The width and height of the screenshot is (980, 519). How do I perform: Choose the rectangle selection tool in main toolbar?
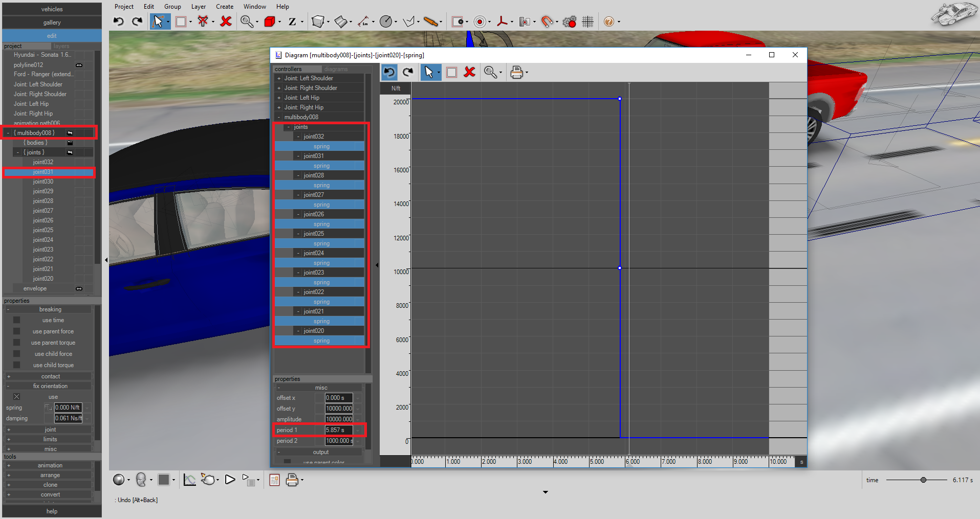[181, 21]
